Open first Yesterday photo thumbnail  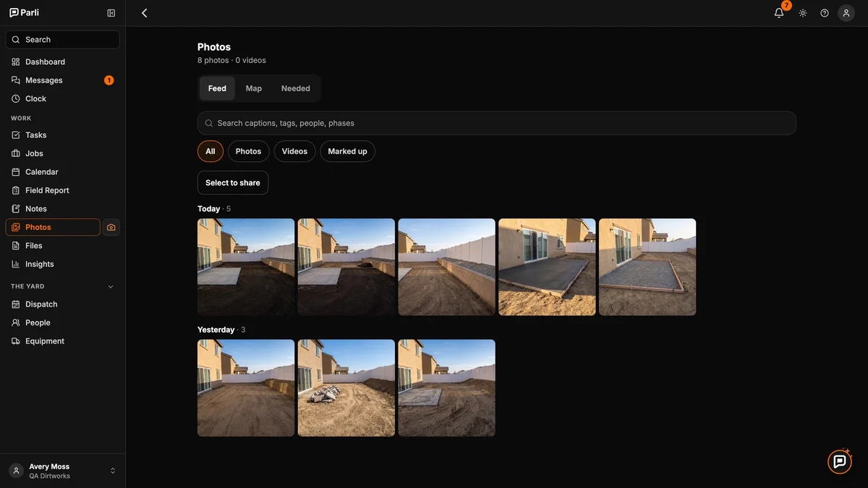246,388
